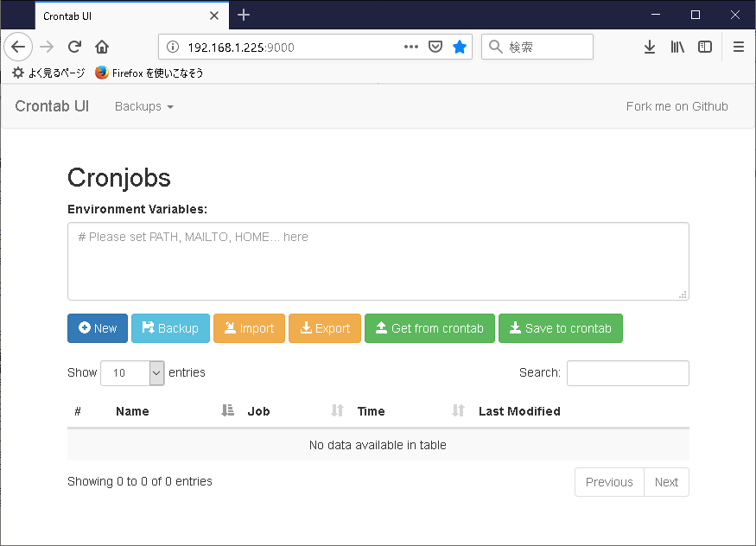Click the Library icon in the browser toolbar

click(x=677, y=47)
